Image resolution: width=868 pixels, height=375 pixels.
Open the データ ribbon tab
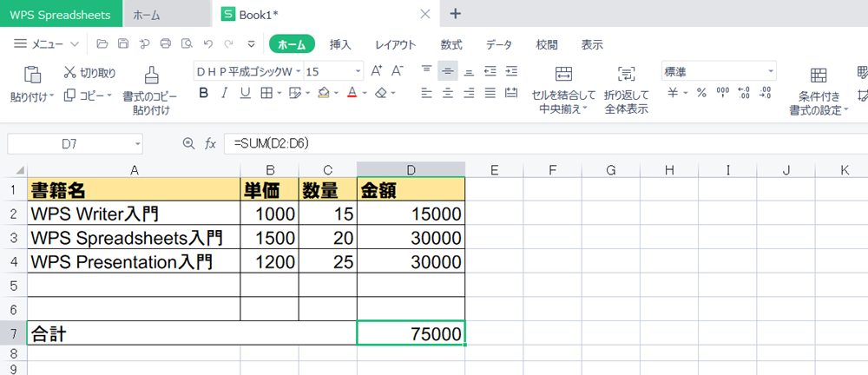pyautogui.click(x=499, y=45)
